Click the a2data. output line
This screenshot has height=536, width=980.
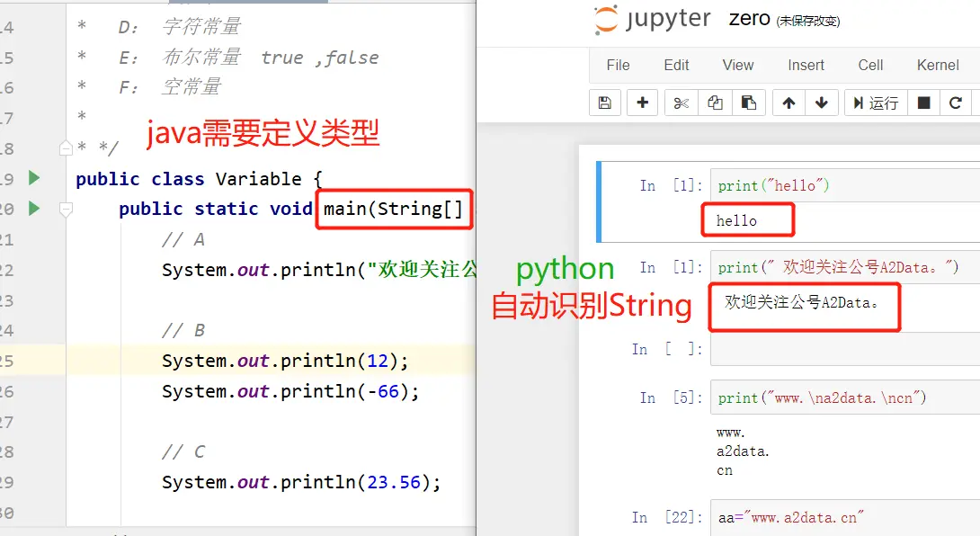[x=743, y=451]
